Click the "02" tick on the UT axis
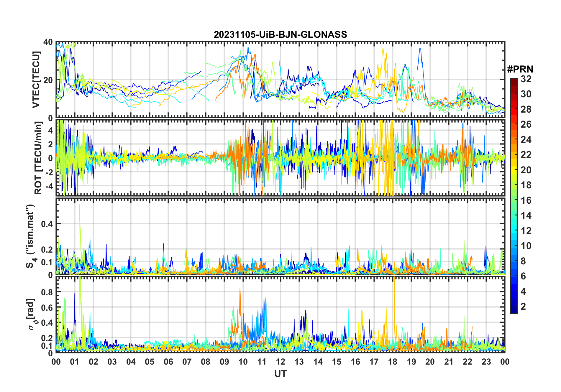The height and width of the screenshot is (392, 561). click(93, 362)
